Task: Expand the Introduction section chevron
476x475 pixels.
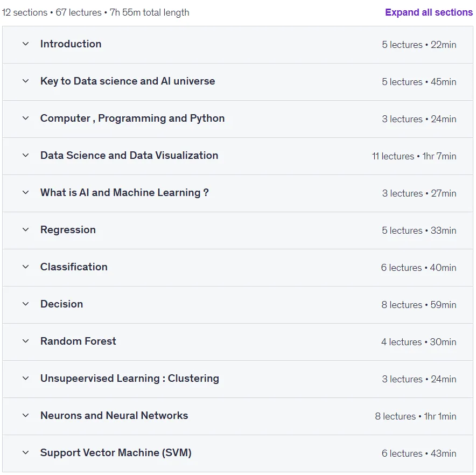Action: point(25,44)
